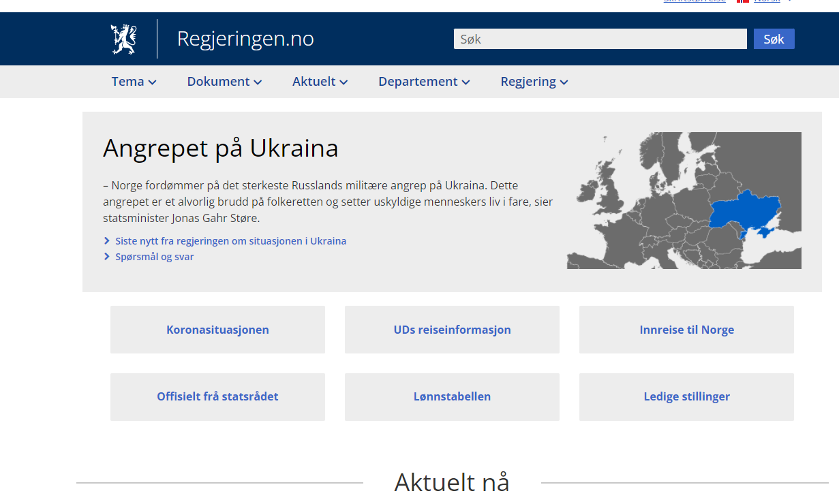Click the lion coat of arms logo
The image size is (839, 504).
(123, 39)
